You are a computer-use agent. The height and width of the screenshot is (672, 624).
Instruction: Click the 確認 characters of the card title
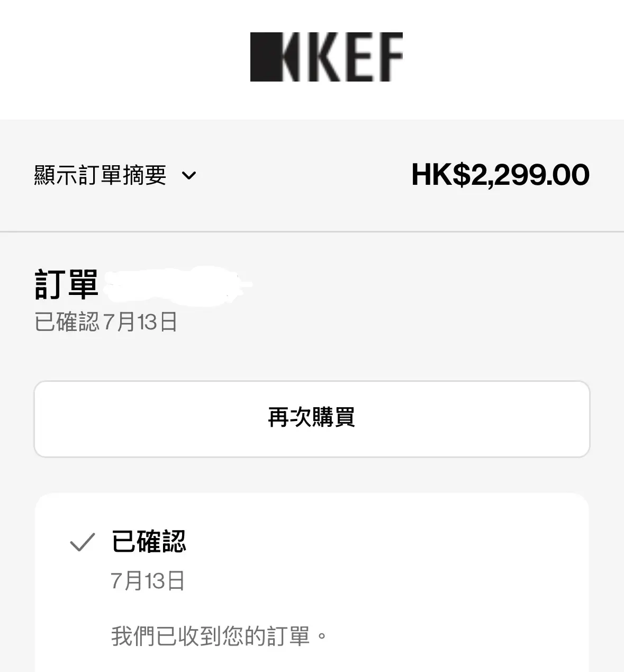[162, 541]
